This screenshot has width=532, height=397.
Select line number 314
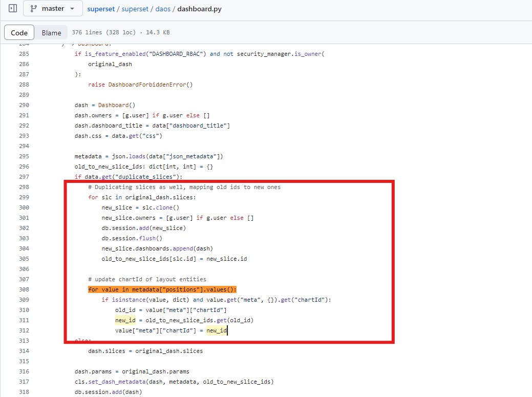[x=24, y=351]
